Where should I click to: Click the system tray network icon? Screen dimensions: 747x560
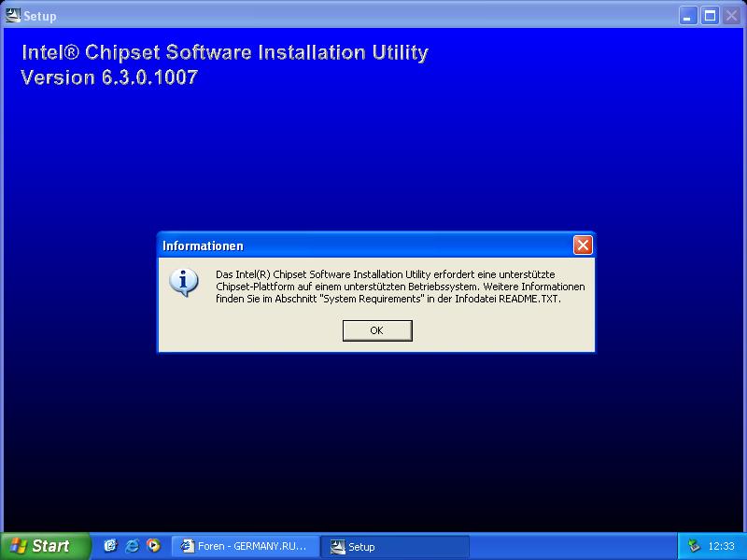[695, 546]
